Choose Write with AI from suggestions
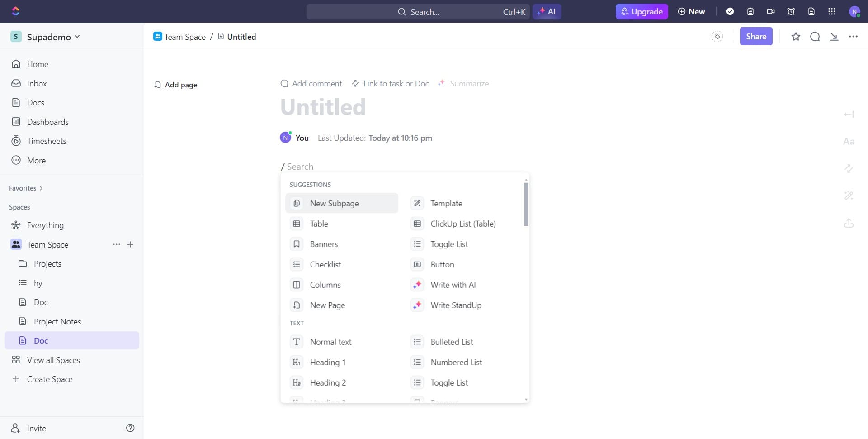Viewport: 868px width, 439px height. click(453, 285)
